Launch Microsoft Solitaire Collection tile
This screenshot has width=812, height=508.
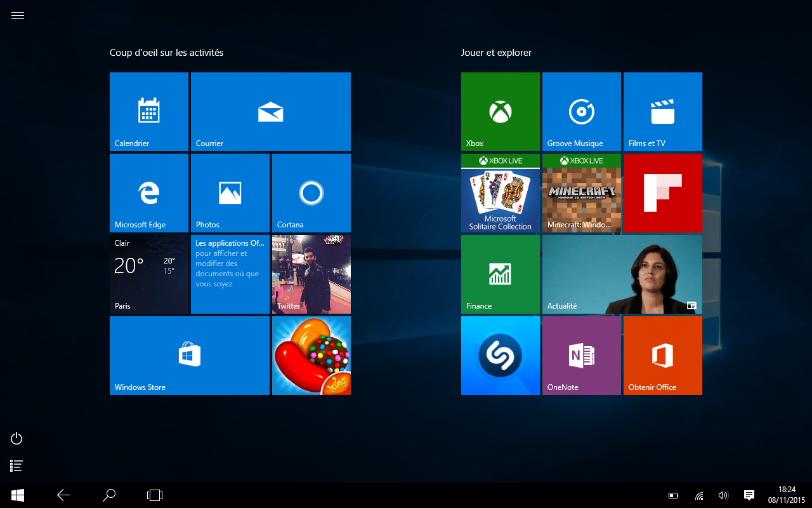[x=501, y=193]
